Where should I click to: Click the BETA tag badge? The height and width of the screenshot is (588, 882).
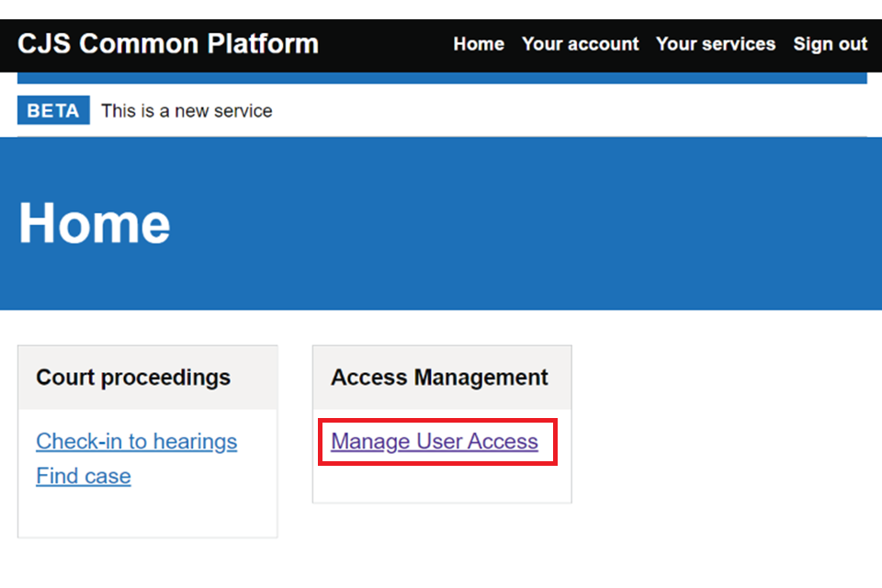coord(53,111)
